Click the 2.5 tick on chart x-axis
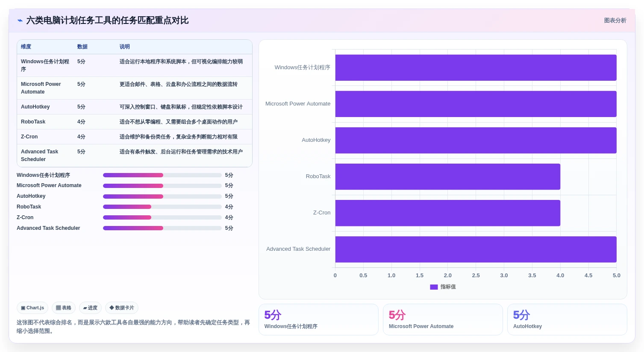 coord(476,276)
